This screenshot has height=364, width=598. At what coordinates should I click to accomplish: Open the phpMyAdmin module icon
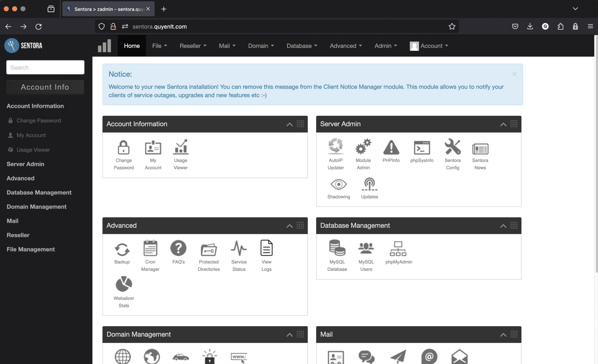click(x=398, y=249)
